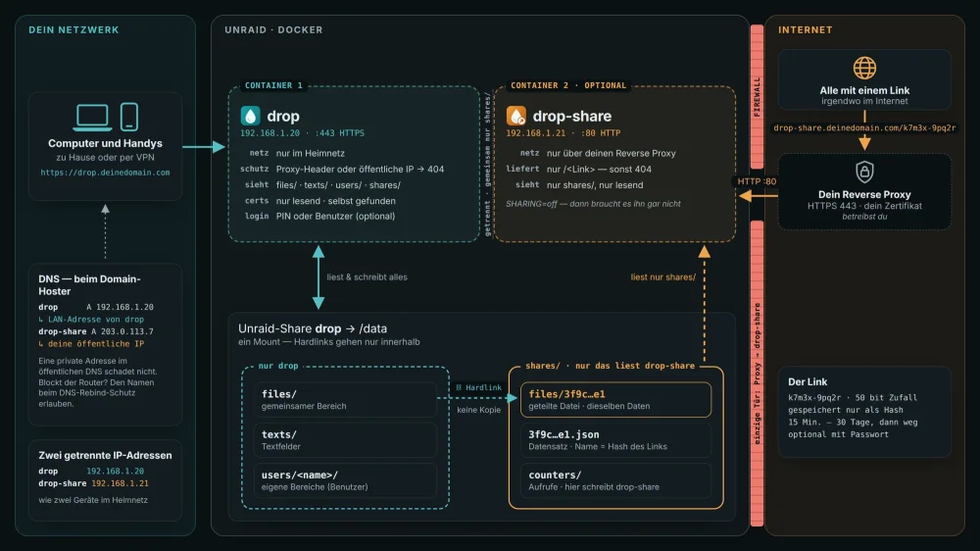
Task: Click the 'Unraid-Share drop → /data' title
Action: tap(313, 328)
